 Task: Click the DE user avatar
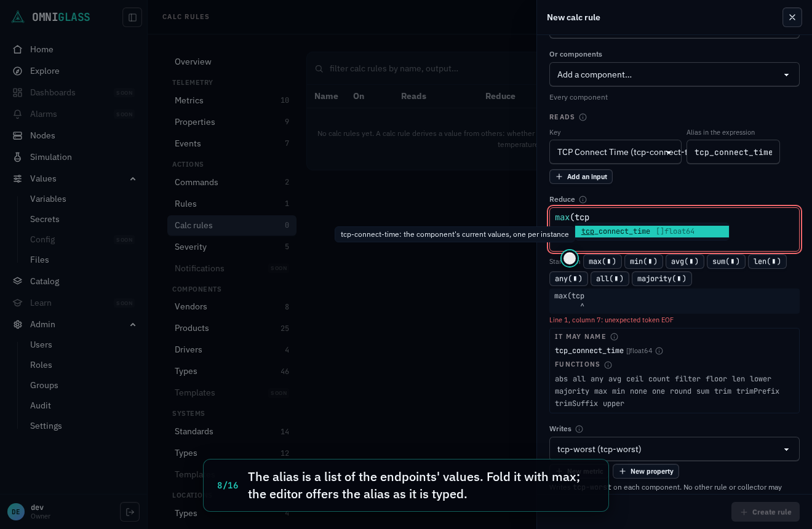(16, 512)
